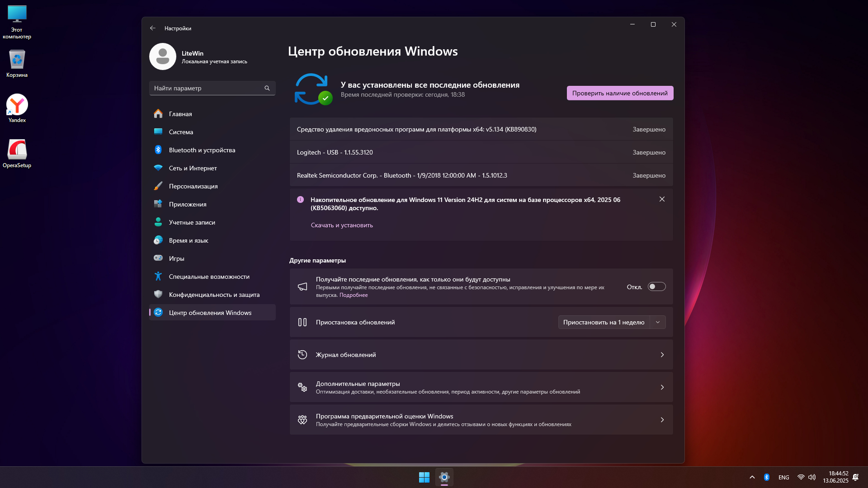Click the user avatar for LiteWin account
868x488 pixels.
point(163,57)
